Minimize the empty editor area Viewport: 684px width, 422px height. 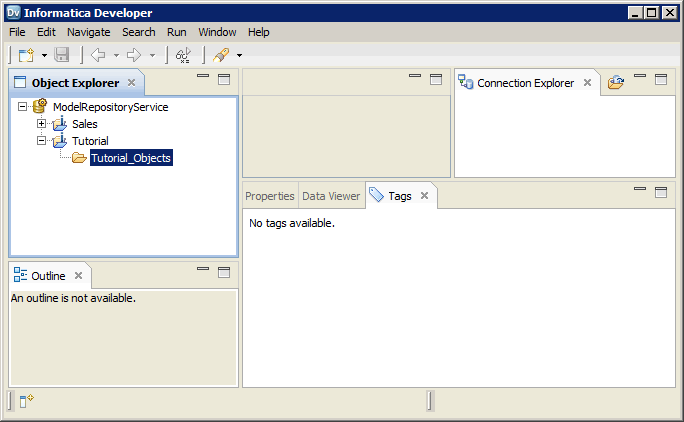(415, 75)
